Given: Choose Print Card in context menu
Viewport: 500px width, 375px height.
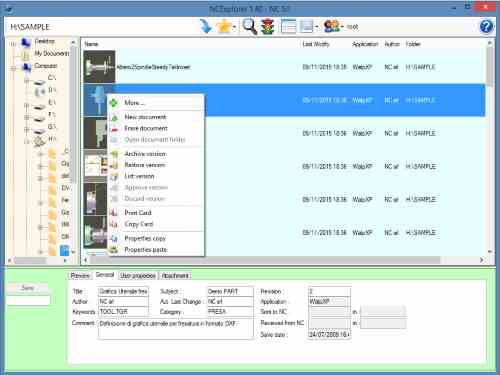Looking at the screenshot, I should point(138,213).
